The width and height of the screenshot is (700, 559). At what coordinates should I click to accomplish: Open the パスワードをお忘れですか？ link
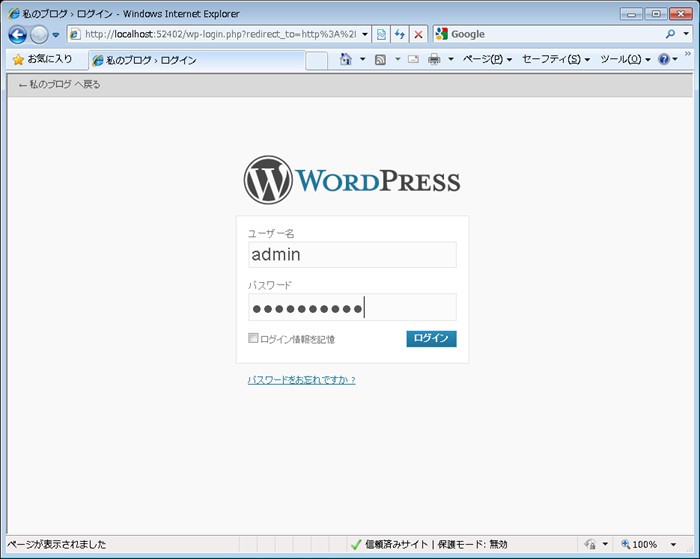302,380
